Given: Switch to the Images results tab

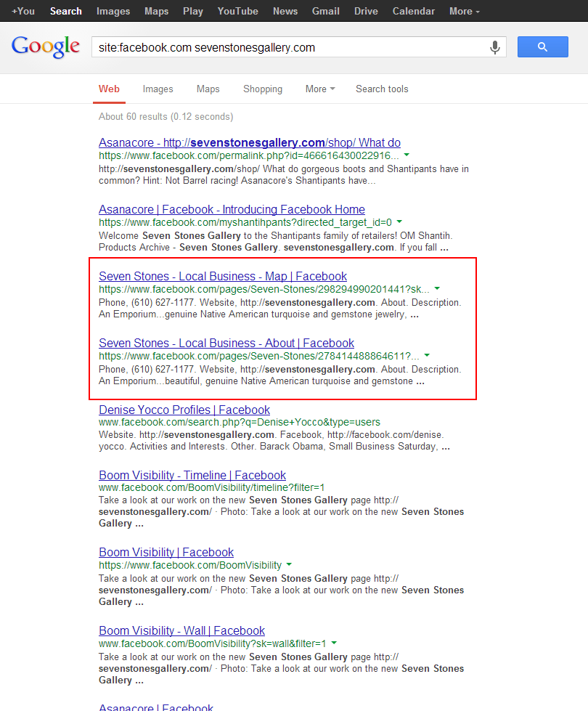Looking at the screenshot, I should pyautogui.click(x=158, y=89).
